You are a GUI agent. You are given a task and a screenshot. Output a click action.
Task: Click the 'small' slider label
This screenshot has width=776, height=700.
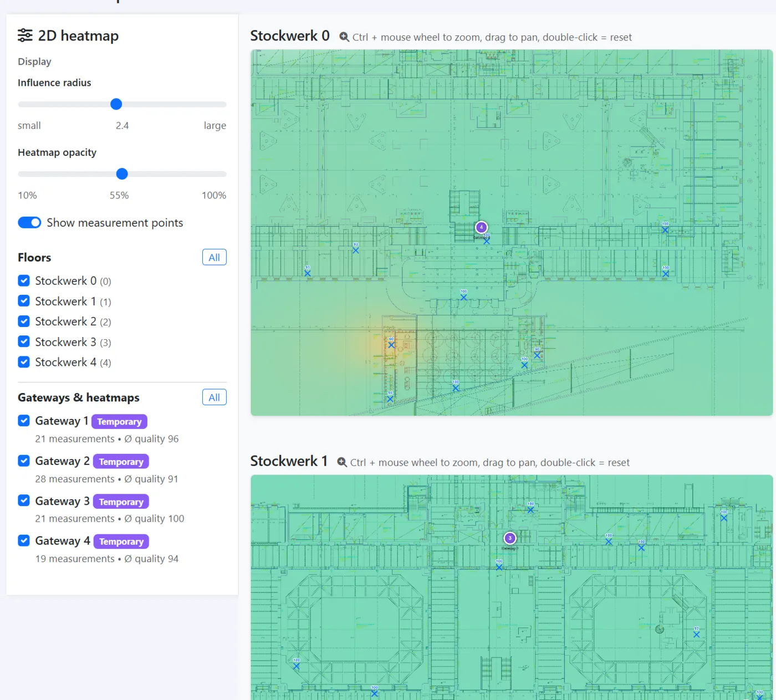pyautogui.click(x=29, y=126)
